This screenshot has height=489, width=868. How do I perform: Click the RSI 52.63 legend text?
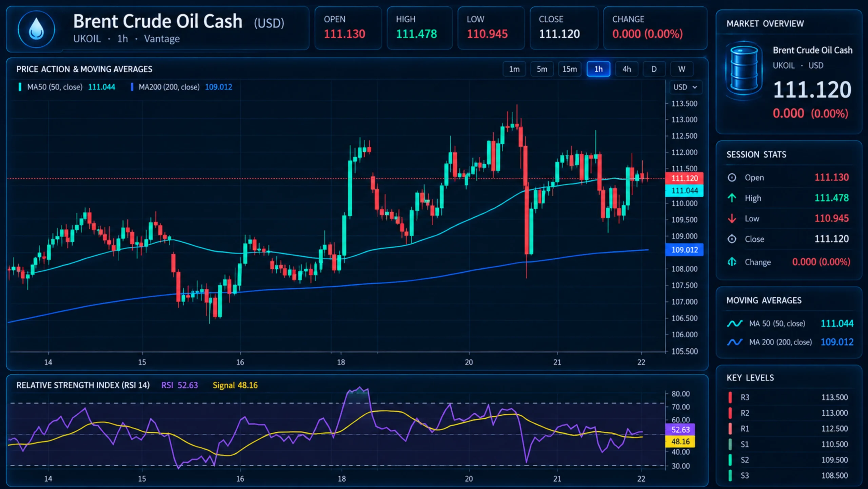point(179,385)
